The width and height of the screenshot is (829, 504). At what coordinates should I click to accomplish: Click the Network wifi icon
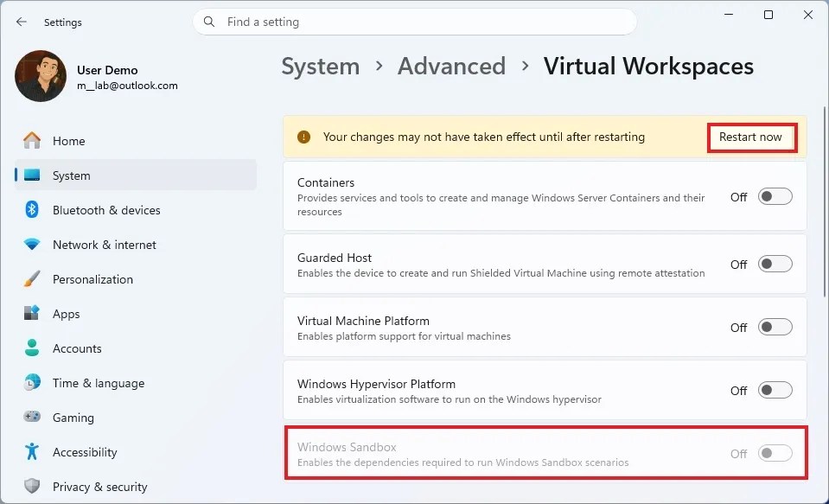point(32,245)
